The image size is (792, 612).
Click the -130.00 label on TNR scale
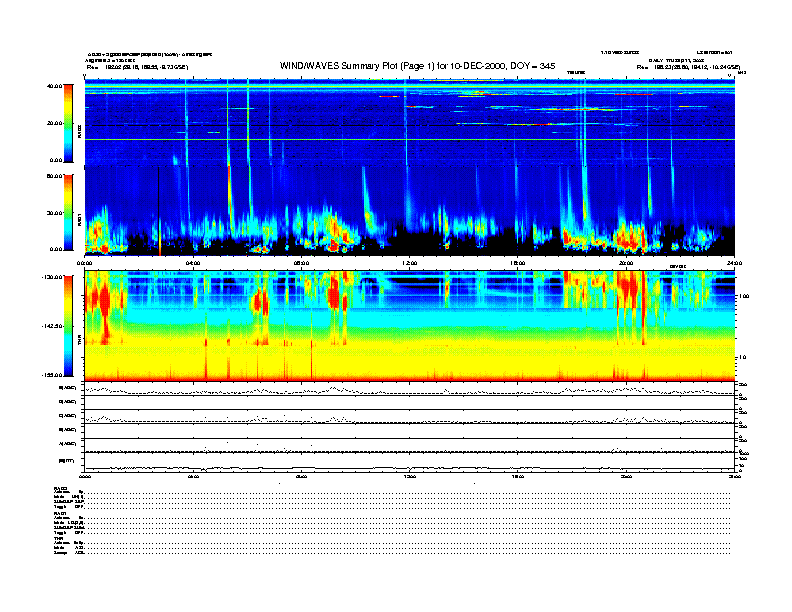[x=52, y=277]
